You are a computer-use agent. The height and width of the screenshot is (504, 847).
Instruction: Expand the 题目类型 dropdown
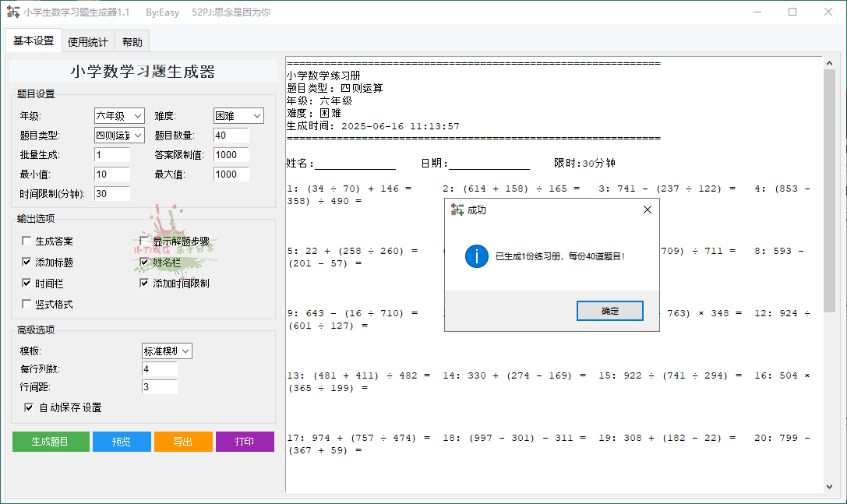pyautogui.click(x=119, y=136)
